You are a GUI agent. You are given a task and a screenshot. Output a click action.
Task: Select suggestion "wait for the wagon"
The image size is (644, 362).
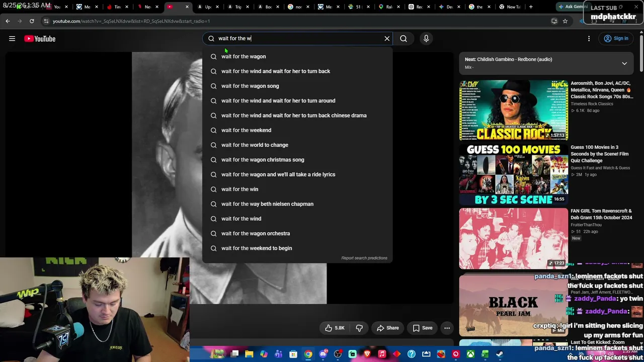[297, 56]
